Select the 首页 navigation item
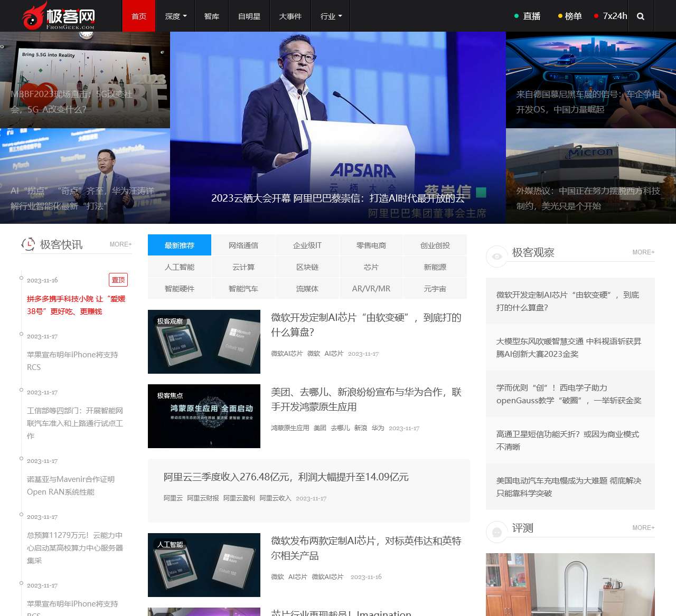Viewport: 676px width, 616px height. point(139,16)
